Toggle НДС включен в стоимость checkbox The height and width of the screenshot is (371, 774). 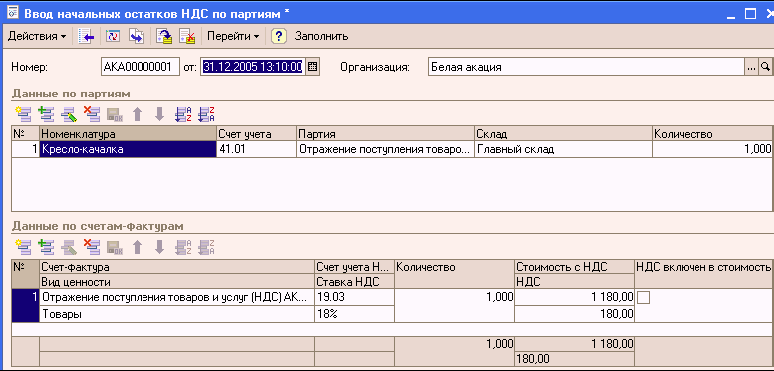(644, 297)
